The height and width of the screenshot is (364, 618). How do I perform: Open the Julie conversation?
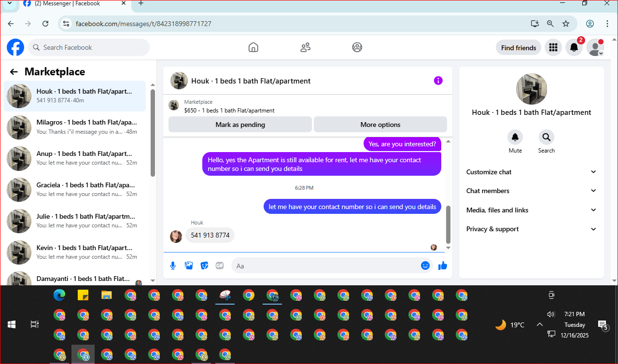[x=75, y=221]
